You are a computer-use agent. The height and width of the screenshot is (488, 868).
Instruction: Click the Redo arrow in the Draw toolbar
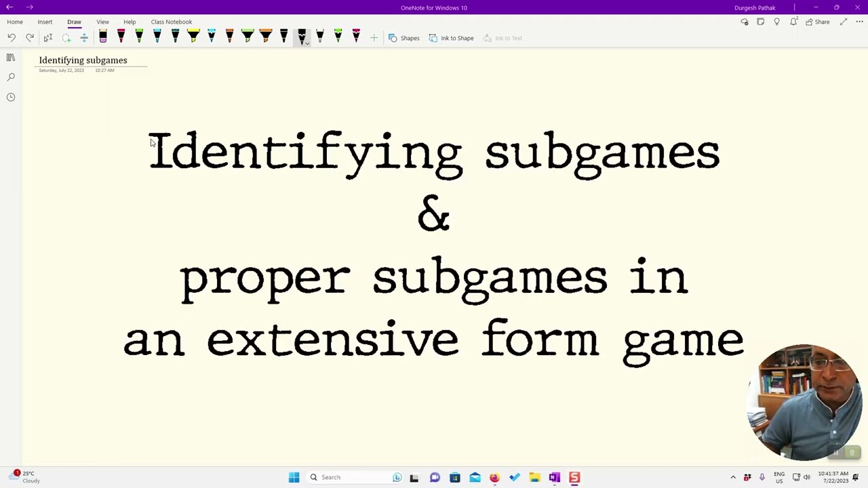tap(30, 38)
